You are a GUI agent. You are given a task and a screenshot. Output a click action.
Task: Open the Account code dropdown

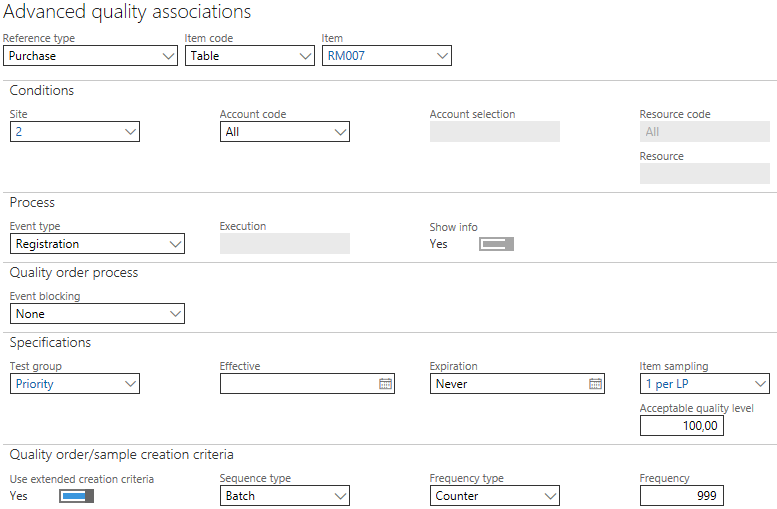341,132
